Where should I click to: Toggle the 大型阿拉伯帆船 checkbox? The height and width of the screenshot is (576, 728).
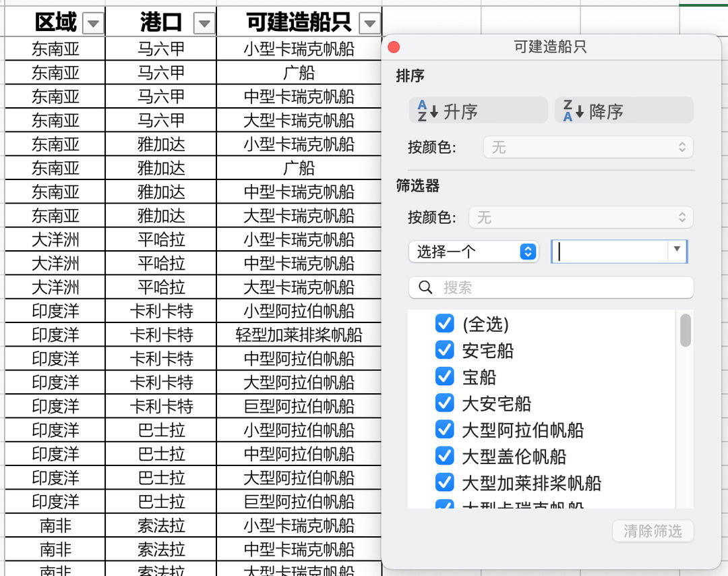444,429
